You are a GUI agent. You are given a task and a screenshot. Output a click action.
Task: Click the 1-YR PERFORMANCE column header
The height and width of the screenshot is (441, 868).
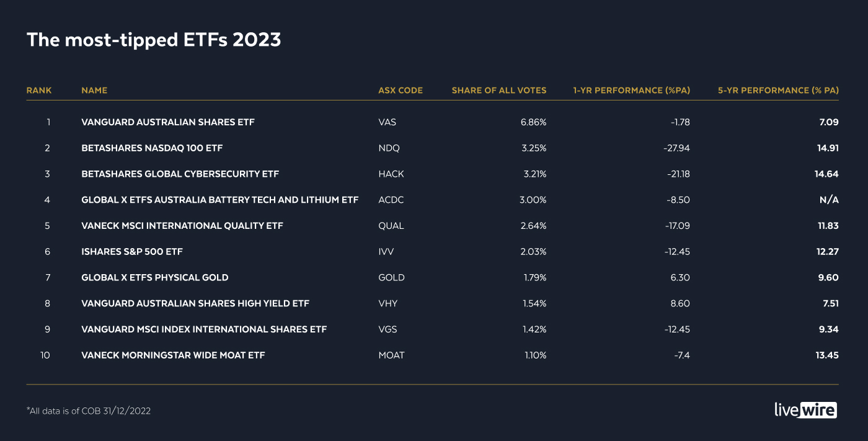tap(631, 91)
